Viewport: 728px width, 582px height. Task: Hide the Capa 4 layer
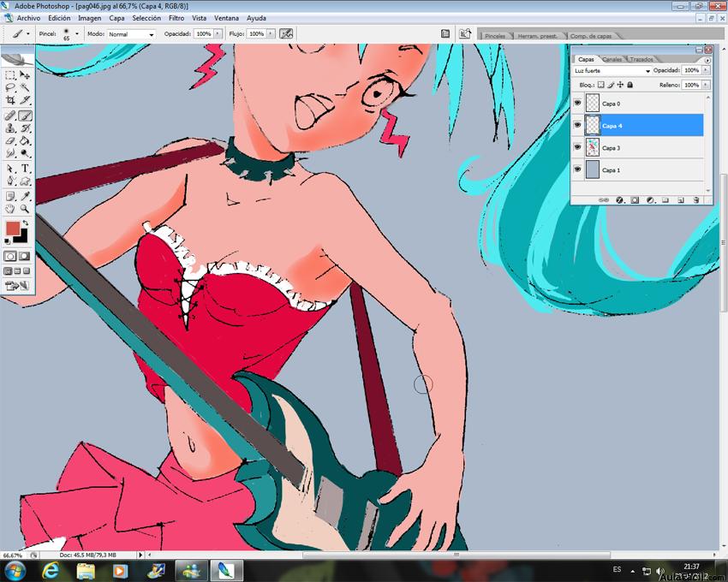pyautogui.click(x=577, y=125)
